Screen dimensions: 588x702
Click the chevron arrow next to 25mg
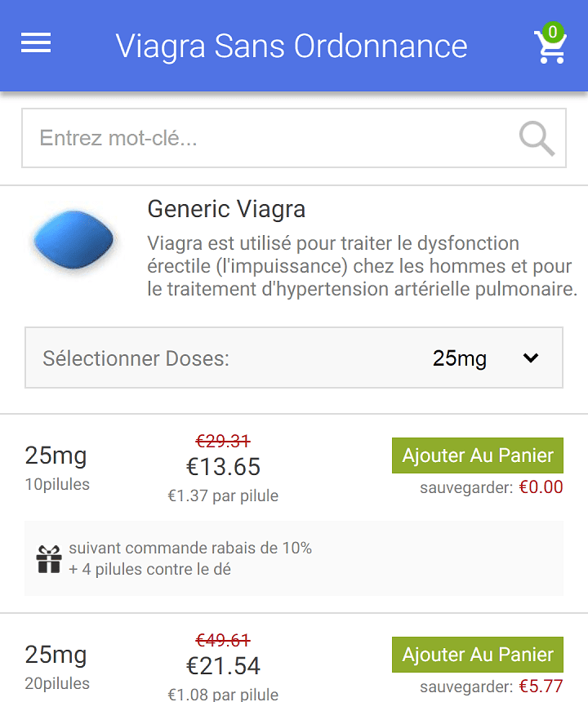531,358
